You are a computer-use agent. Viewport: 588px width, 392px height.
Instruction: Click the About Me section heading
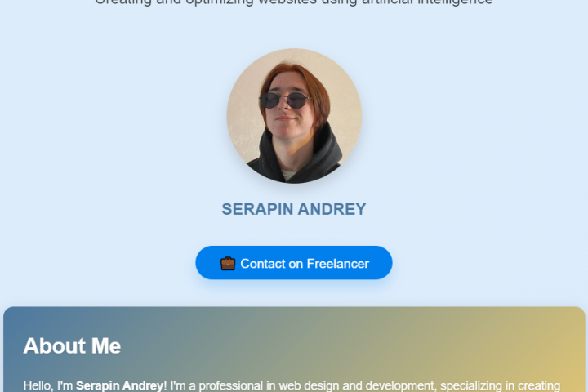(x=72, y=345)
